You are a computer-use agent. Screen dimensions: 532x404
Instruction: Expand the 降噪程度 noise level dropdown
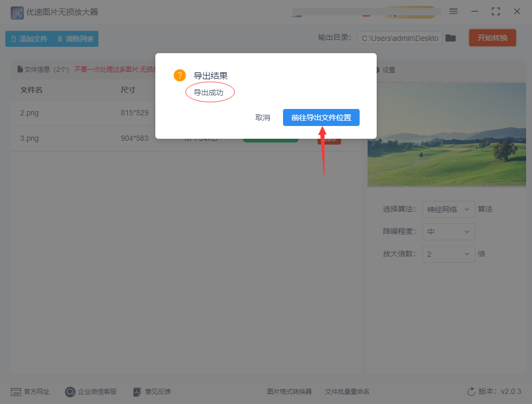[448, 232]
